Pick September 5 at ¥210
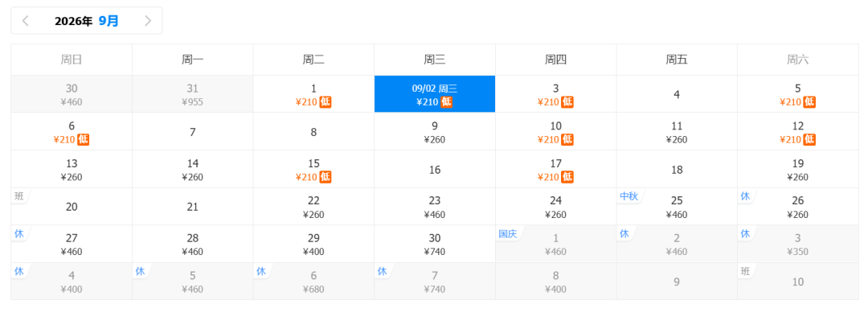The width and height of the screenshot is (868, 321). pos(798,94)
